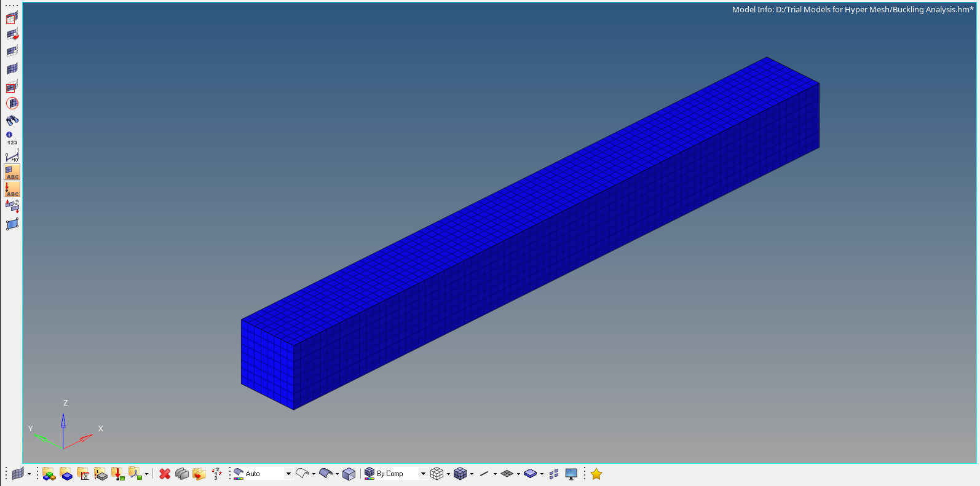
Task: Click the blue meshed beam model
Action: coord(529,233)
